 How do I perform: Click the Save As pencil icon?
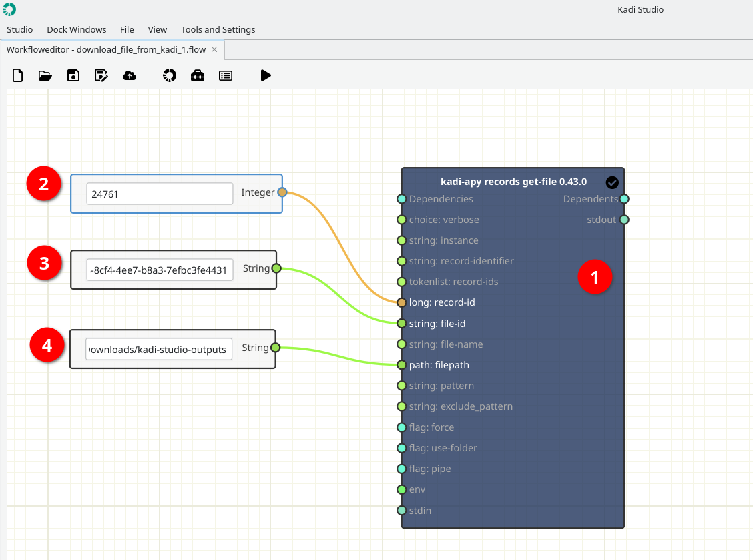point(101,75)
